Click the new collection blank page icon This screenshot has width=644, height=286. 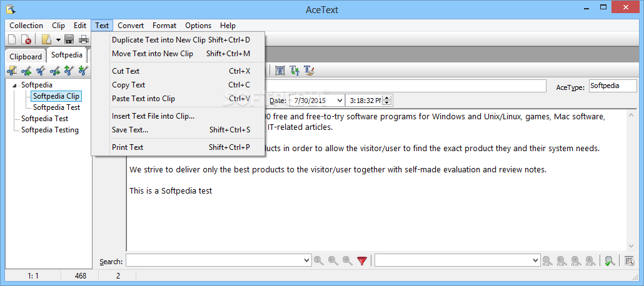click(13, 39)
